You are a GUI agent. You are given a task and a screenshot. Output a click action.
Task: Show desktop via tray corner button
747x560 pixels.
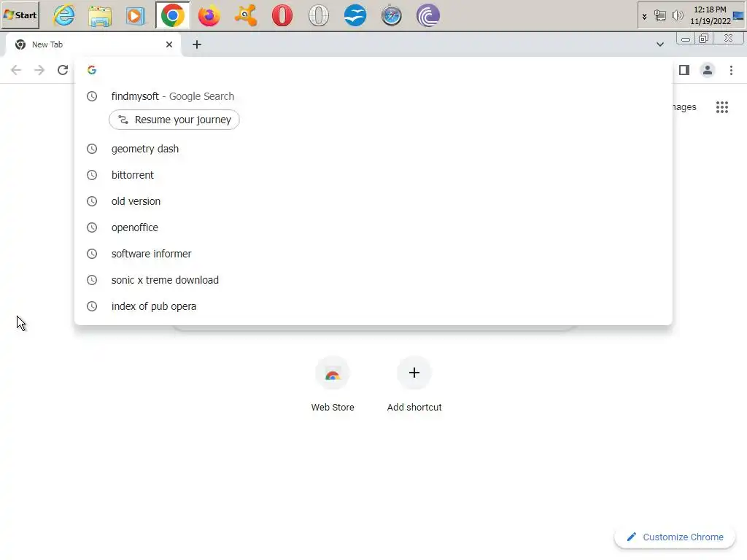pos(739,15)
